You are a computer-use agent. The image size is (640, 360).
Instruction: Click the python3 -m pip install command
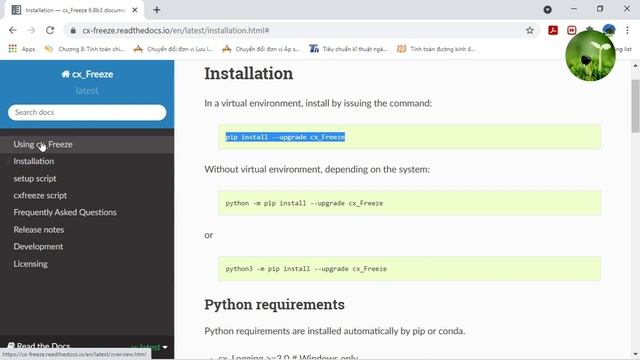pos(306,269)
